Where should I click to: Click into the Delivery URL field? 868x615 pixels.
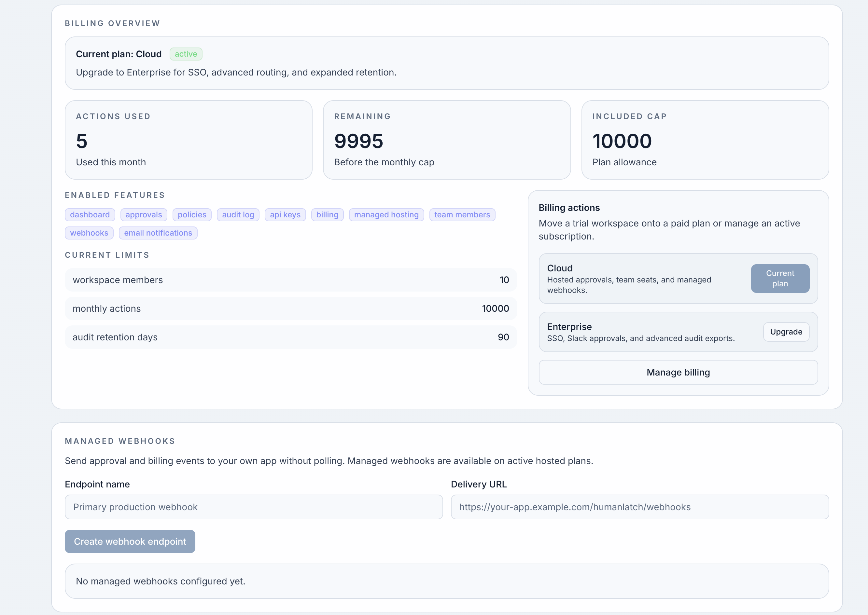(x=639, y=507)
